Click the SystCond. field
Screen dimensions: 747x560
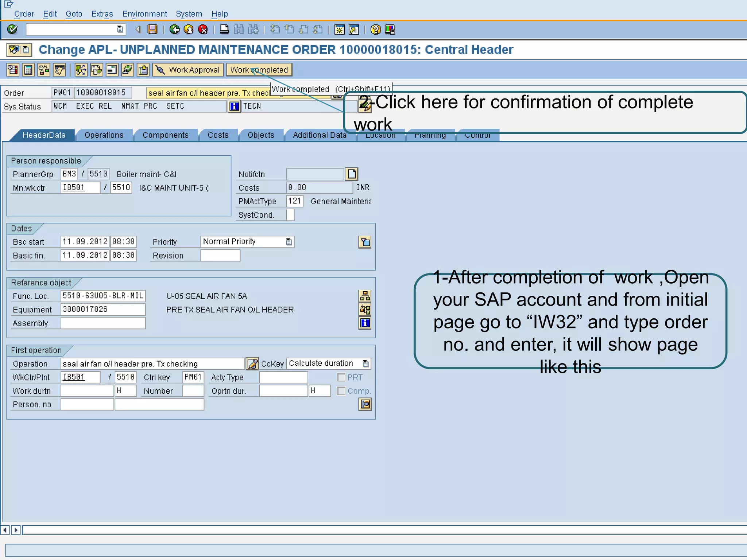(x=290, y=215)
